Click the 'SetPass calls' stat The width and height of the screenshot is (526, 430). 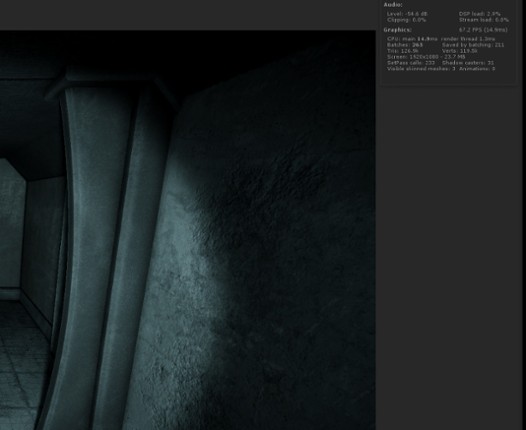[x=411, y=63]
